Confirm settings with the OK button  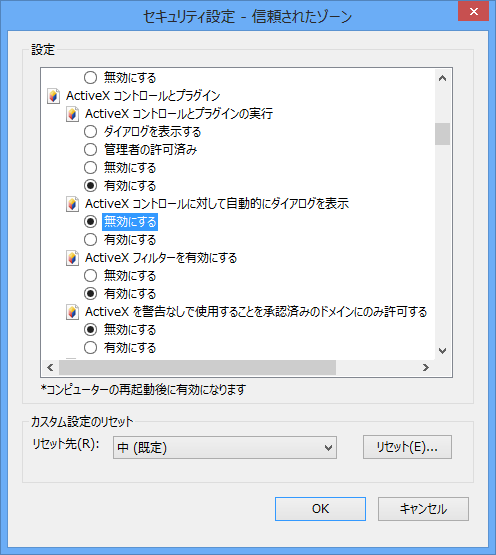(320, 509)
